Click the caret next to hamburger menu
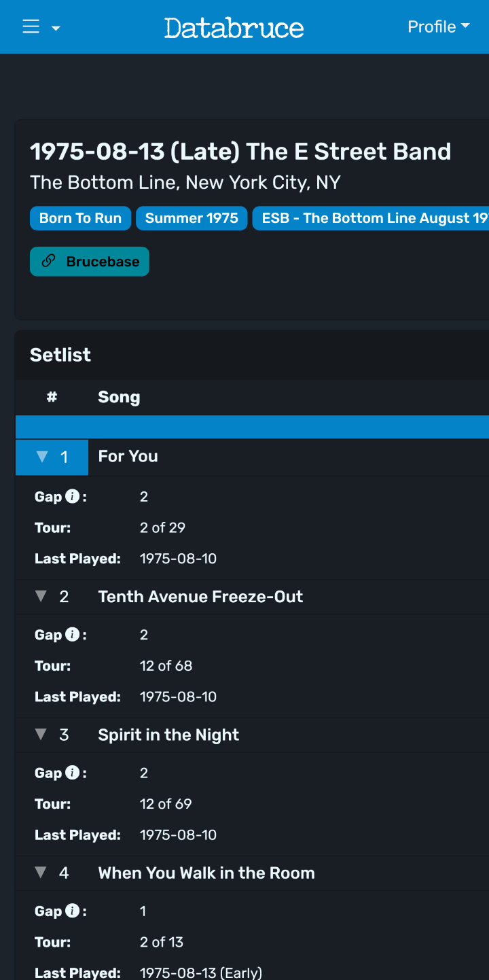The height and width of the screenshot is (980, 489). 56,28
